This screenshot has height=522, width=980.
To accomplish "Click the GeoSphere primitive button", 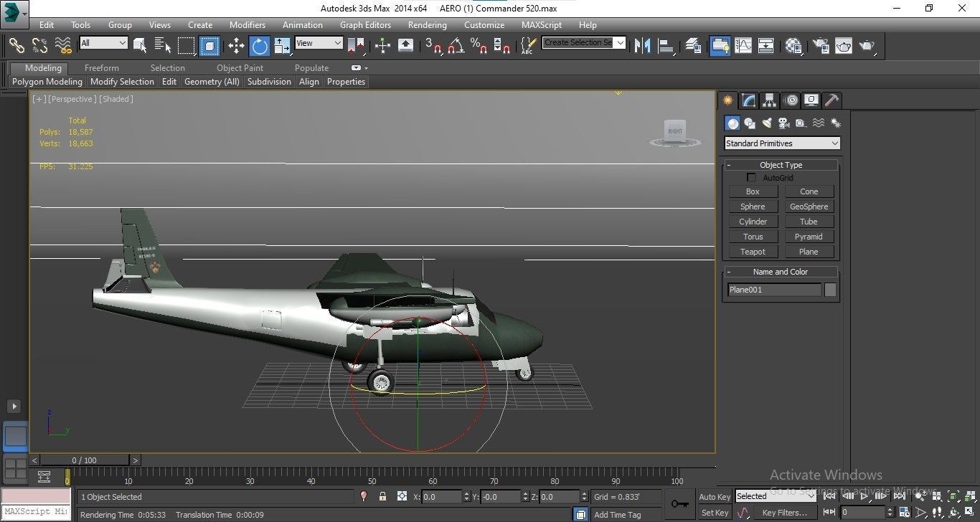I will (809, 207).
